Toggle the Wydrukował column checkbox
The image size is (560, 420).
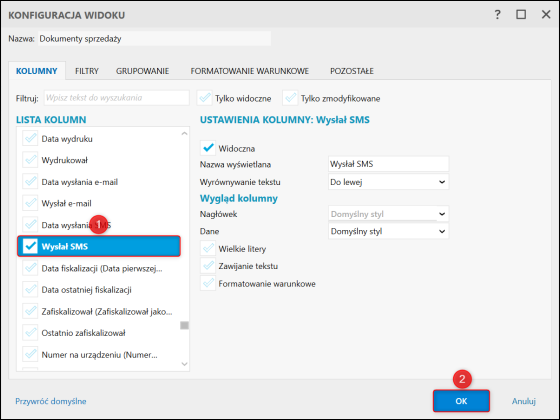coord(30,160)
